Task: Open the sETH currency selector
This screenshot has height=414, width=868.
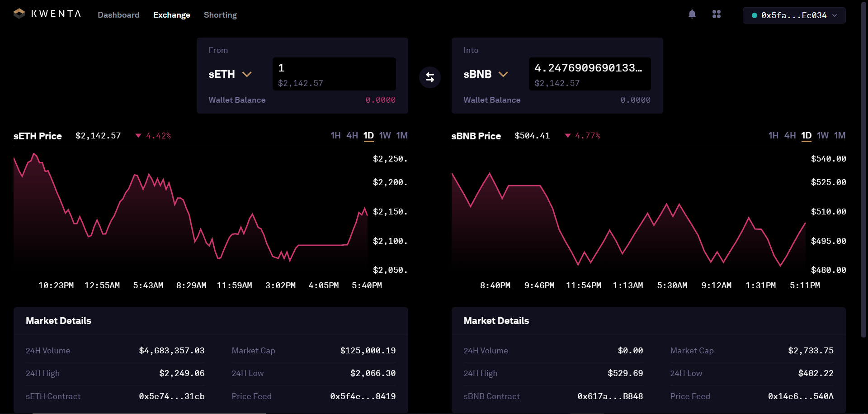Action: click(x=230, y=74)
